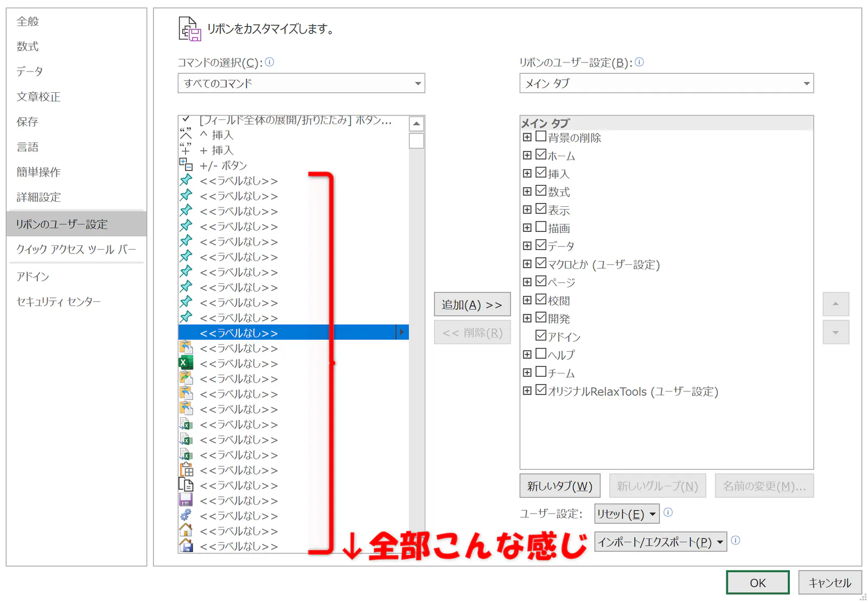Image resolution: width=868 pixels, height=602 pixels.
Task: Open the リセット(E) dropdown
Action: tap(627, 514)
